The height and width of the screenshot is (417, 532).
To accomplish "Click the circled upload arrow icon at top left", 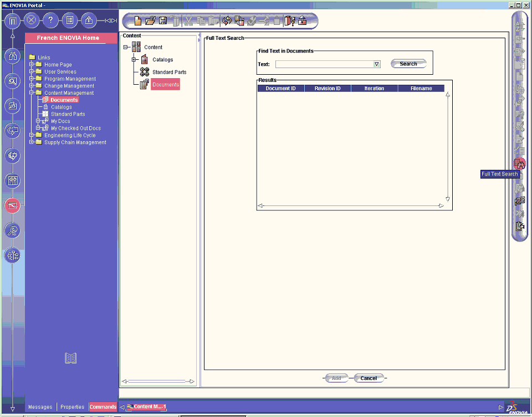I will [x=89, y=20].
